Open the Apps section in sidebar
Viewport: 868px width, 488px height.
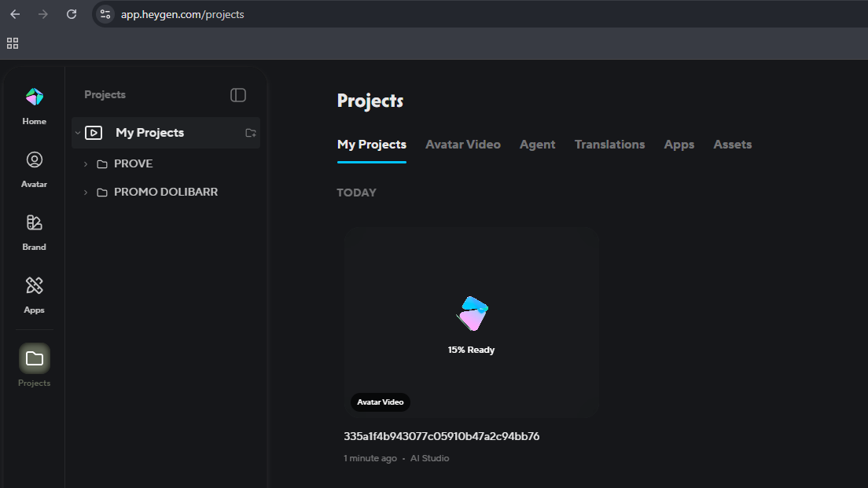pos(35,295)
